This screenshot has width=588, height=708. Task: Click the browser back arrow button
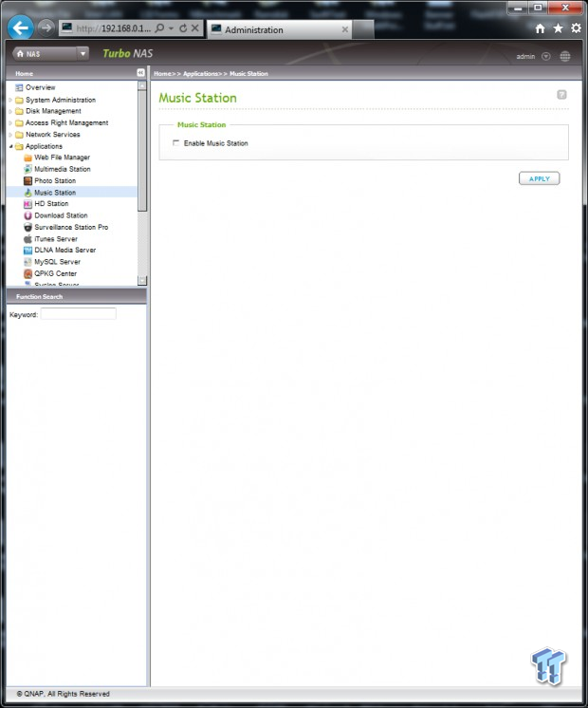tap(20, 28)
